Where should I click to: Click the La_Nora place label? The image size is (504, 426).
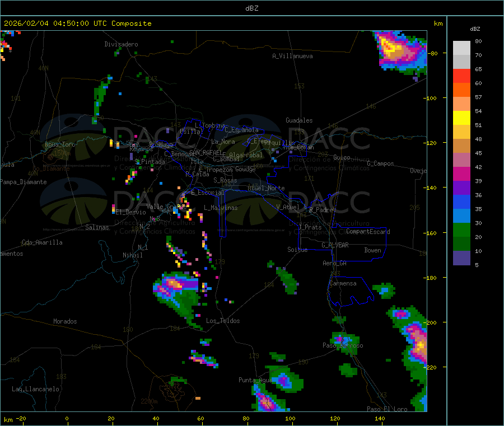pos(223,142)
